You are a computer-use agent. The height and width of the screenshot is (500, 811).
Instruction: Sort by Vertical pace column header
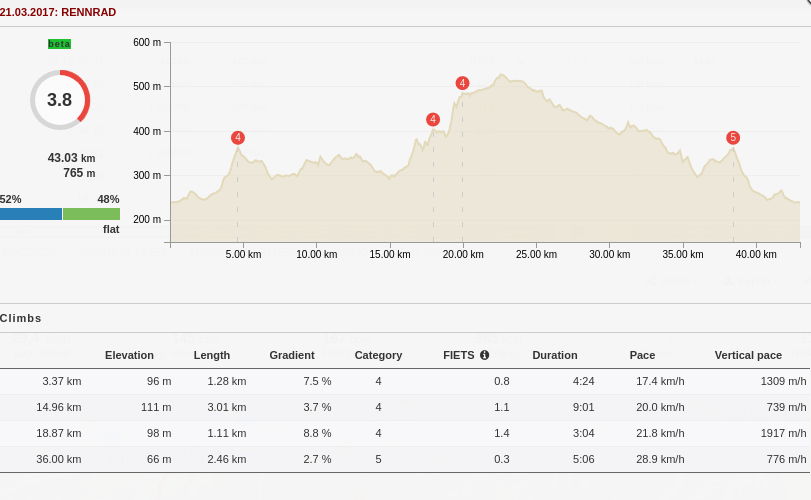pyautogui.click(x=748, y=355)
